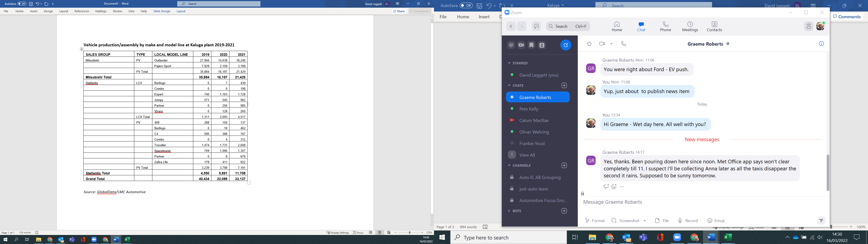Toggle AutoSave in the Kaluga Word window
Image resolution: width=868 pixels, height=244 pixels.
466,5
